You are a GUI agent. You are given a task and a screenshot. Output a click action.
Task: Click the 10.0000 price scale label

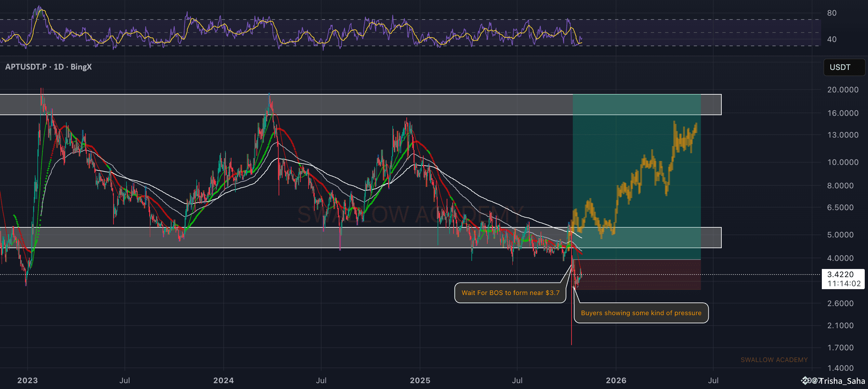pos(842,162)
